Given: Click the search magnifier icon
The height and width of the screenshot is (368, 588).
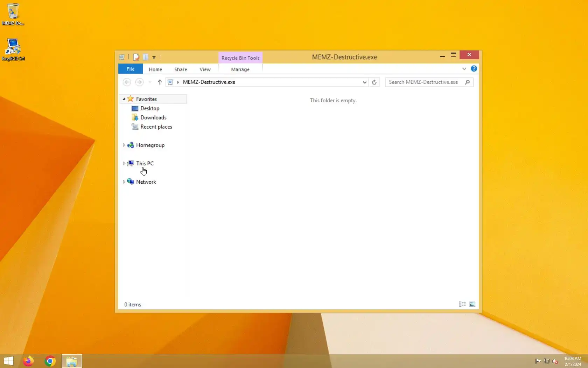Looking at the screenshot, I should [x=467, y=82].
